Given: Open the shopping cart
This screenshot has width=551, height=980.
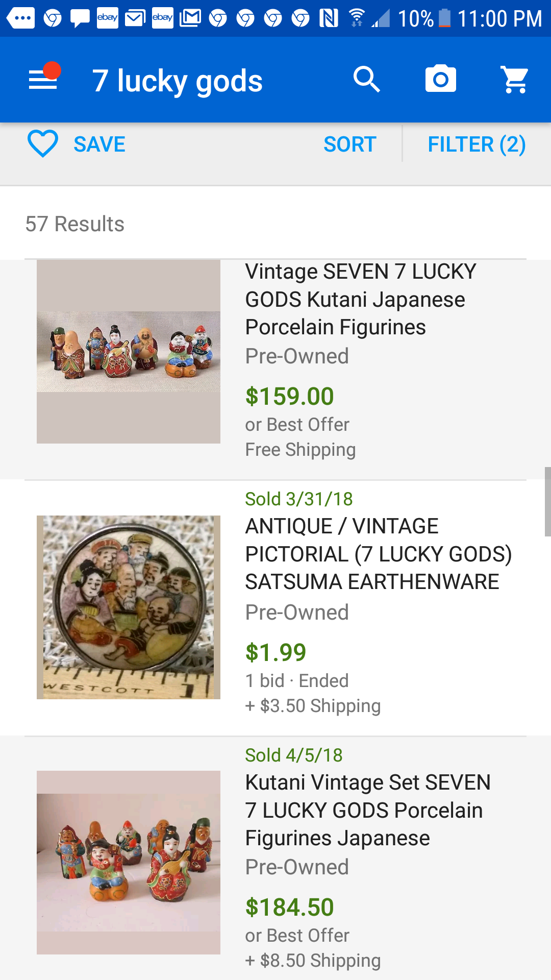Looking at the screenshot, I should 515,80.
